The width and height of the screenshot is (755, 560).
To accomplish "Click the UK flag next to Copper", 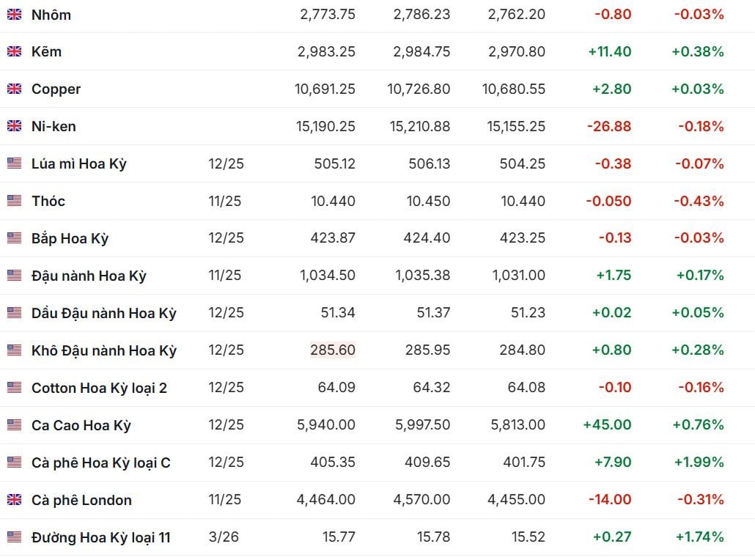I will 14,89.
